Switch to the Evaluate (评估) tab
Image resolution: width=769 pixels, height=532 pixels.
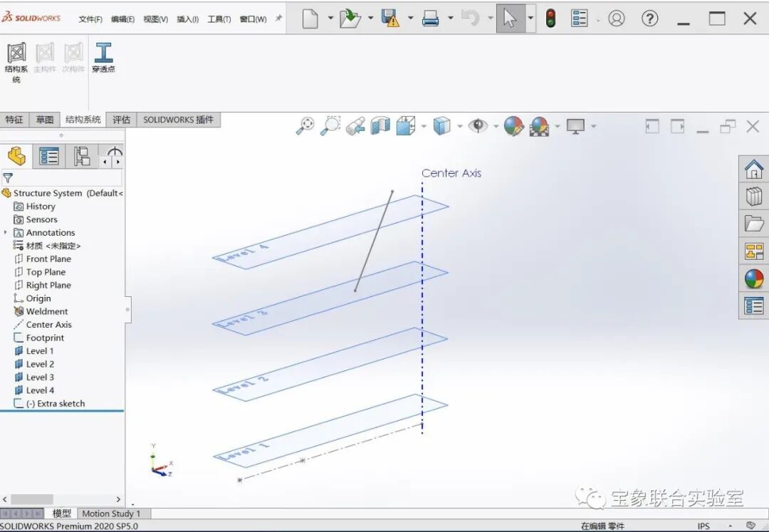point(121,120)
